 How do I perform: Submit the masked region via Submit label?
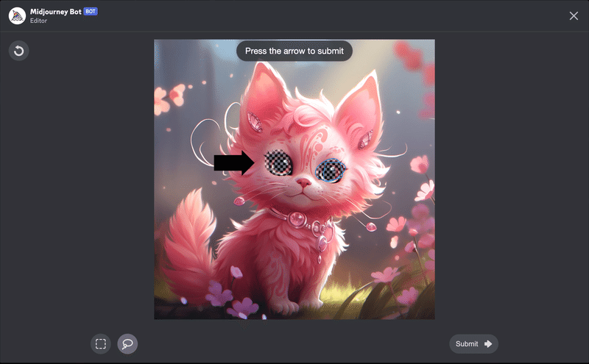[467, 343]
